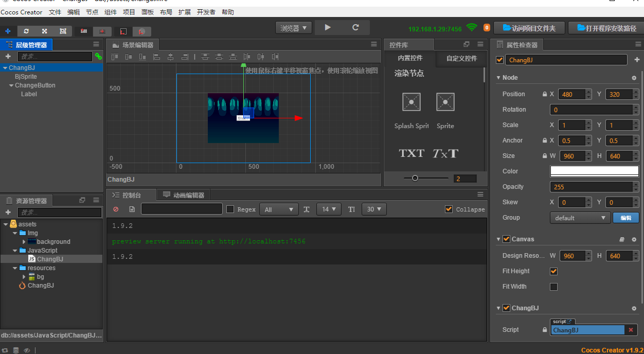The image size is (644, 354).
Task: Clear the console log
Action: pyautogui.click(x=116, y=209)
